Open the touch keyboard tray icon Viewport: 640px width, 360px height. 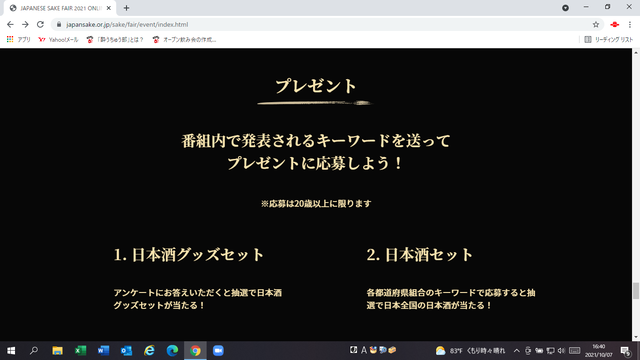click(x=575, y=351)
